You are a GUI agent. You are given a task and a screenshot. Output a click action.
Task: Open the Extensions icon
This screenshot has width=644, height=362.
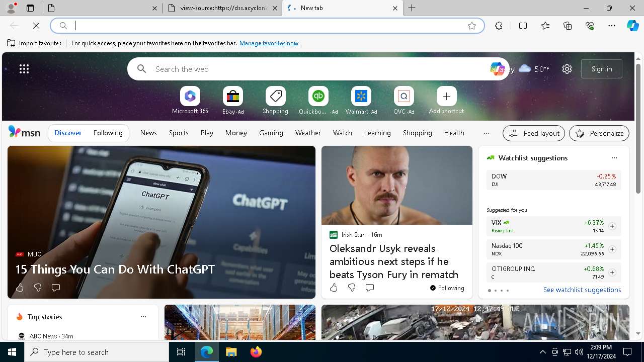click(499, 26)
